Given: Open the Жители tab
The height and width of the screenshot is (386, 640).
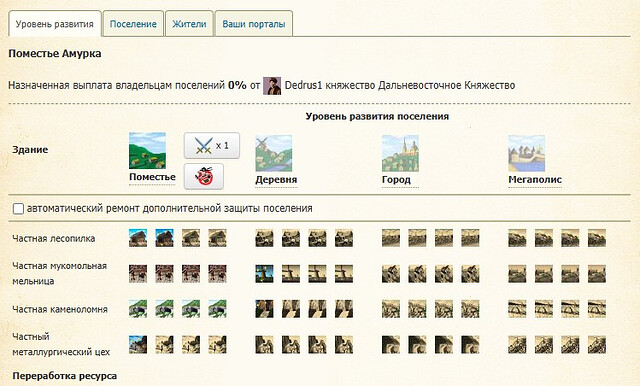Looking at the screenshot, I should tap(189, 24).
